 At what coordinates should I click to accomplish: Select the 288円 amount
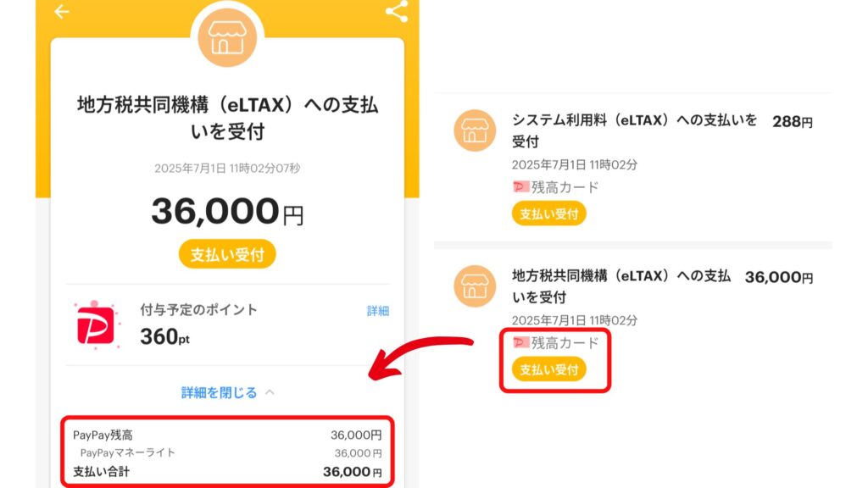click(793, 122)
